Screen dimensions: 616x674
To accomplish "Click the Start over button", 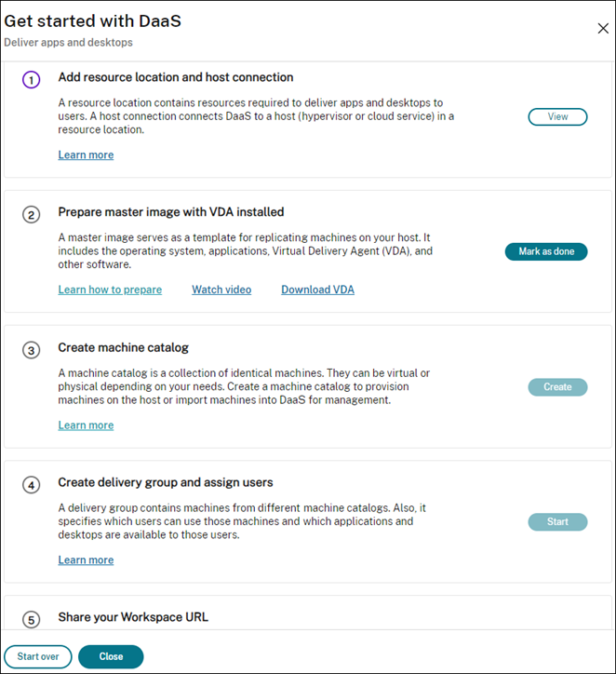I will (38, 656).
